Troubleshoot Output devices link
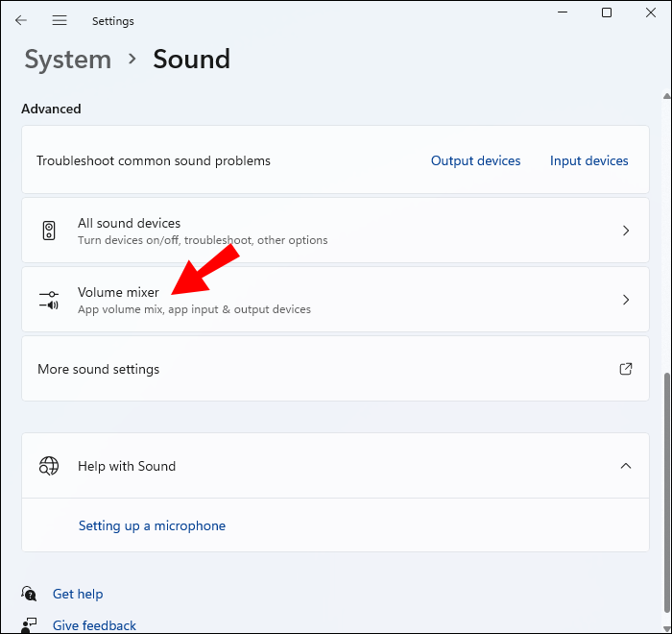The height and width of the screenshot is (634, 672). pos(475,160)
